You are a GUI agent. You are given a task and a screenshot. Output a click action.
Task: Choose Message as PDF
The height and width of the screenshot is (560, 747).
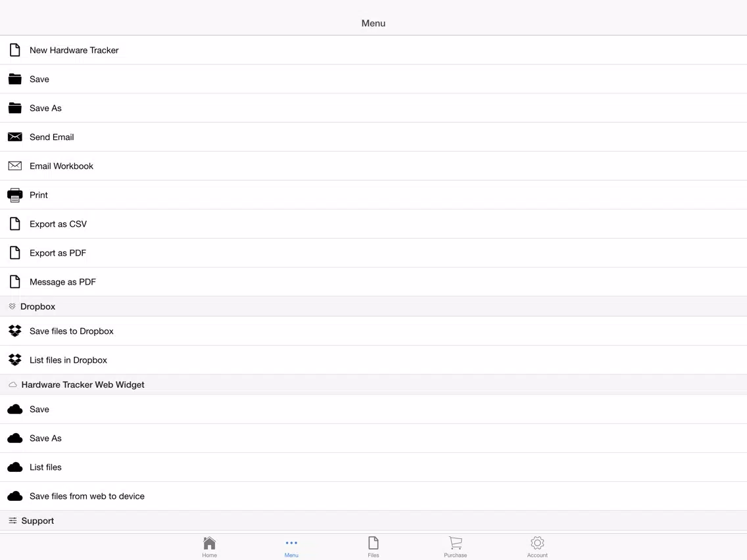[x=373, y=282]
